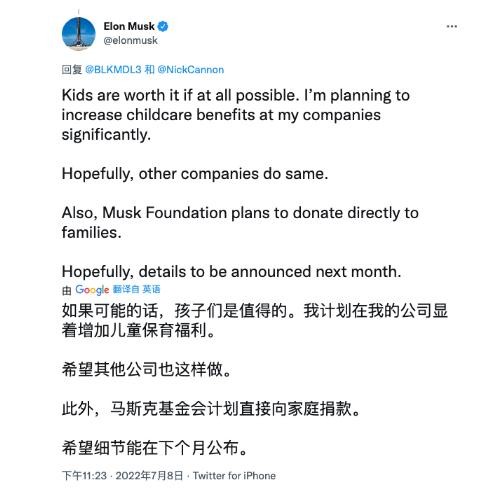The height and width of the screenshot is (500, 500).
Task: Click the blue verified badge
Action: coord(163,26)
